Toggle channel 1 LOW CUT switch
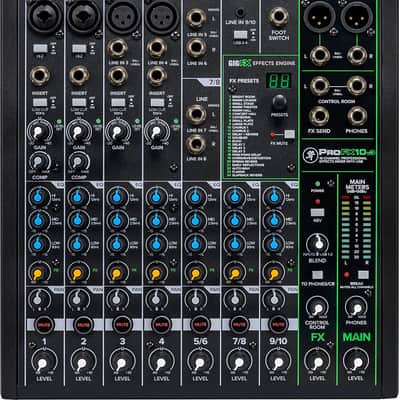The image size is (400, 400). click(40, 102)
